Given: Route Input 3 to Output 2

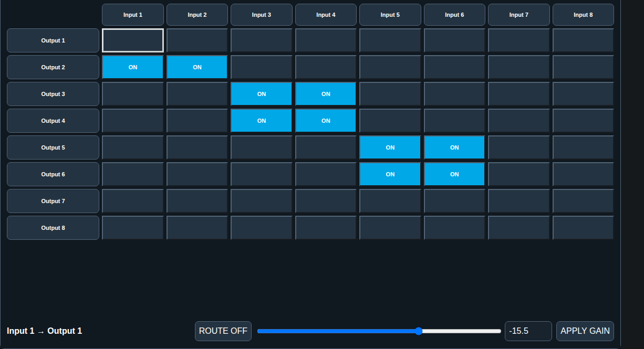Looking at the screenshot, I should pyautogui.click(x=262, y=67).
